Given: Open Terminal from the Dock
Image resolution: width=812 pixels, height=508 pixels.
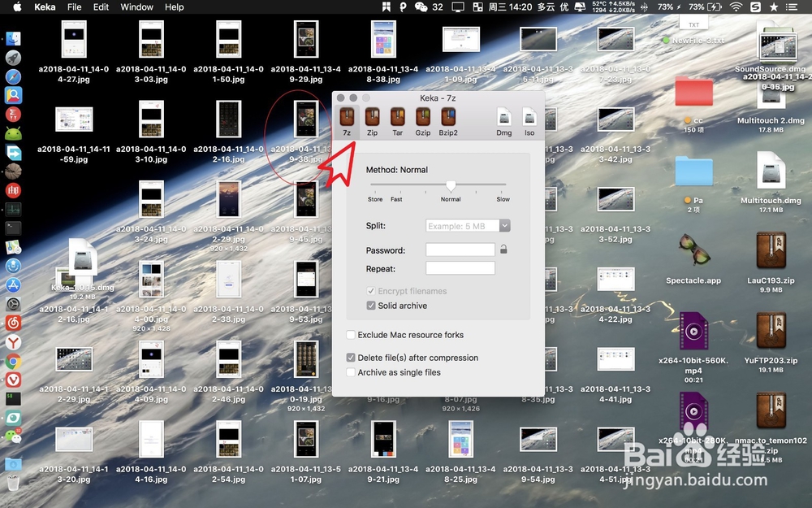Looking at the screenshot, I should 13,228.
